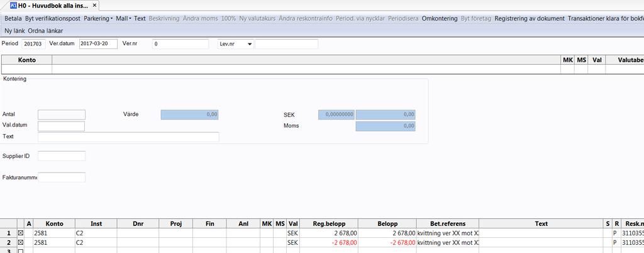The width and height of the screenshot is (644, 253).
Task: Click Inst cell C2 in row 1
Action: point(96,233)
